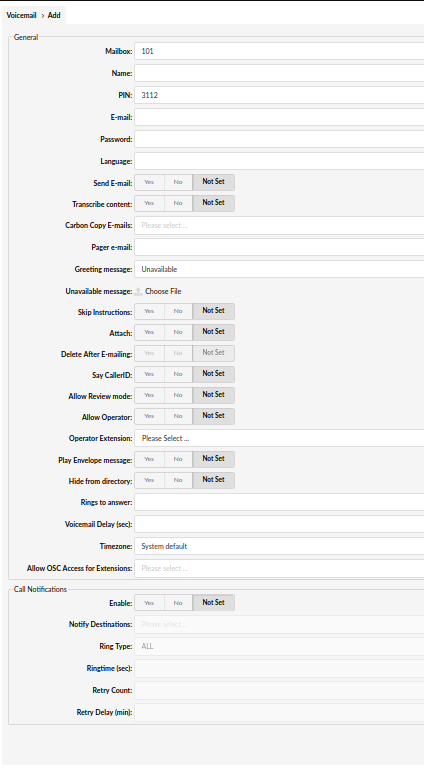This screenshot has width=424, height=771.
Task: Open the Carbon Copy E-mails dropdown
Action: point(279,226)
